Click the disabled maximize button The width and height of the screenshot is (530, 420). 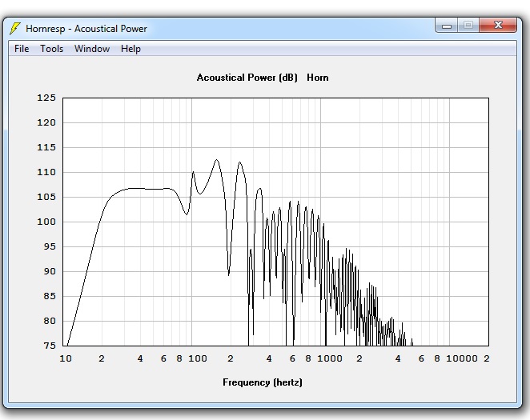coord(468,26)
